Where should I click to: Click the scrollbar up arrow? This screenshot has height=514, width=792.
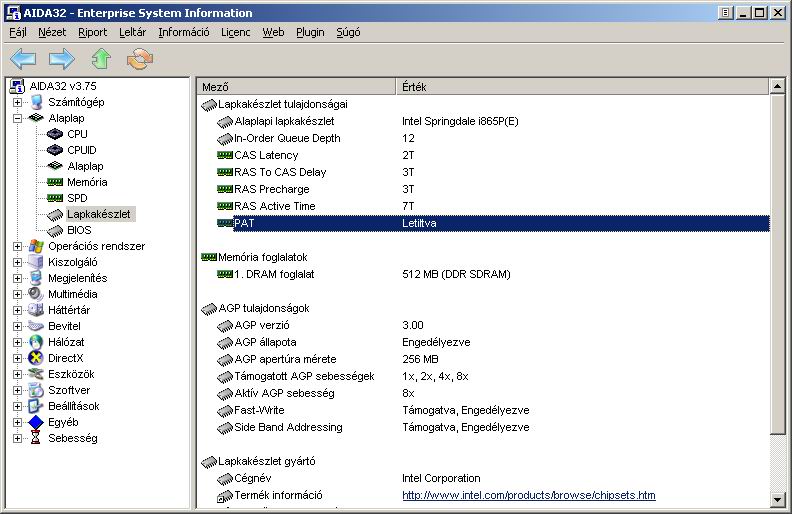[778, 86]
